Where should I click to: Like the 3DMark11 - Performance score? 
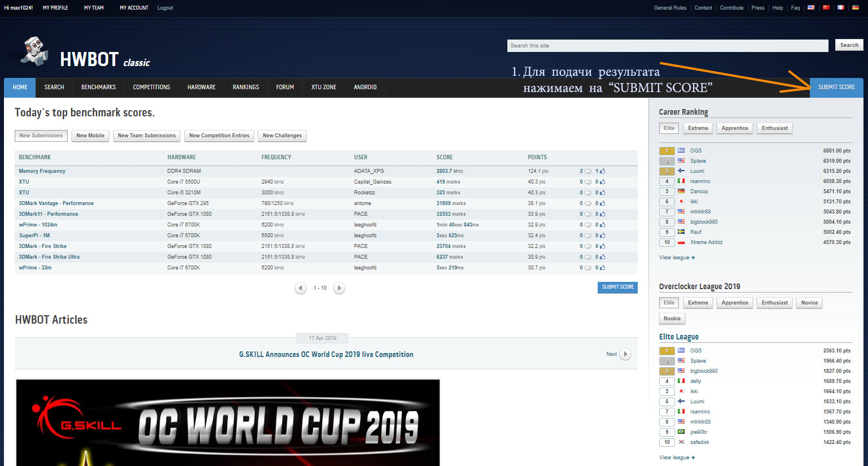click(x=603, y=214)
